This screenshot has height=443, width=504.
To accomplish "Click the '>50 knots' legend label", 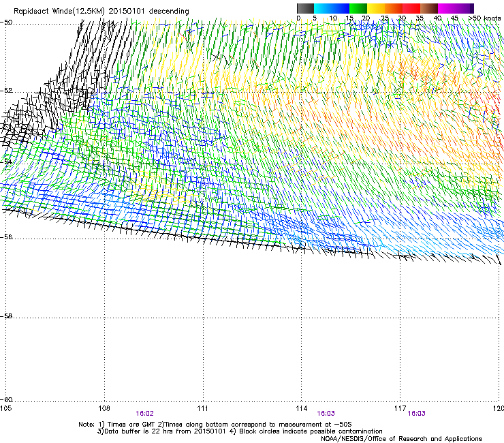I will tap(484, 18).
